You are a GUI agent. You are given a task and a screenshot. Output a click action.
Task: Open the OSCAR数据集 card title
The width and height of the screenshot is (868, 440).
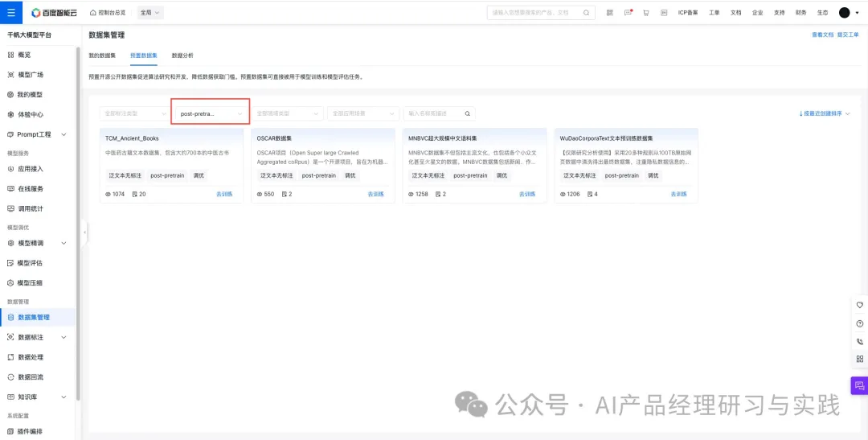tap(275, 138)
